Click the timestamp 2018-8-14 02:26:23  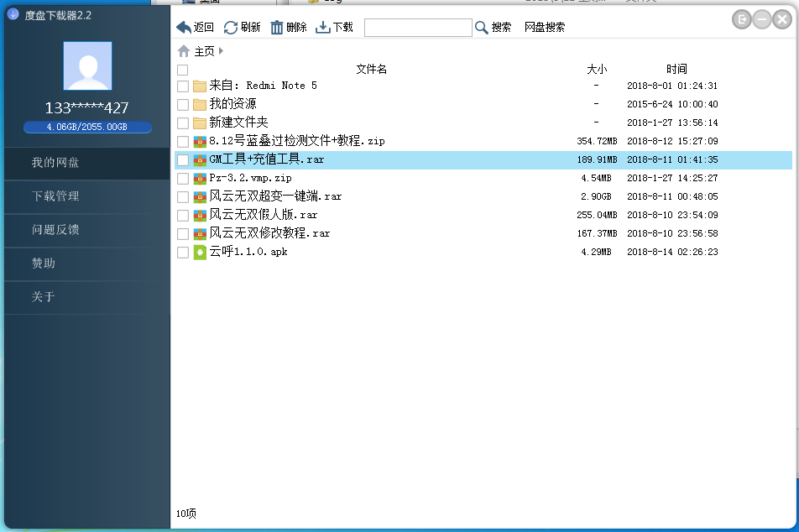pyautogui.click(x=672, y=253)
